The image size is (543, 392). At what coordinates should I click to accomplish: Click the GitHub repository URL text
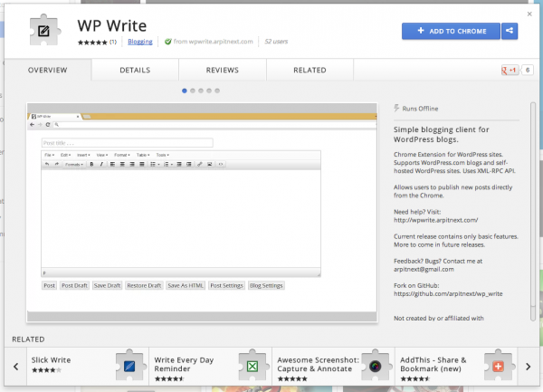pos(448,294)
